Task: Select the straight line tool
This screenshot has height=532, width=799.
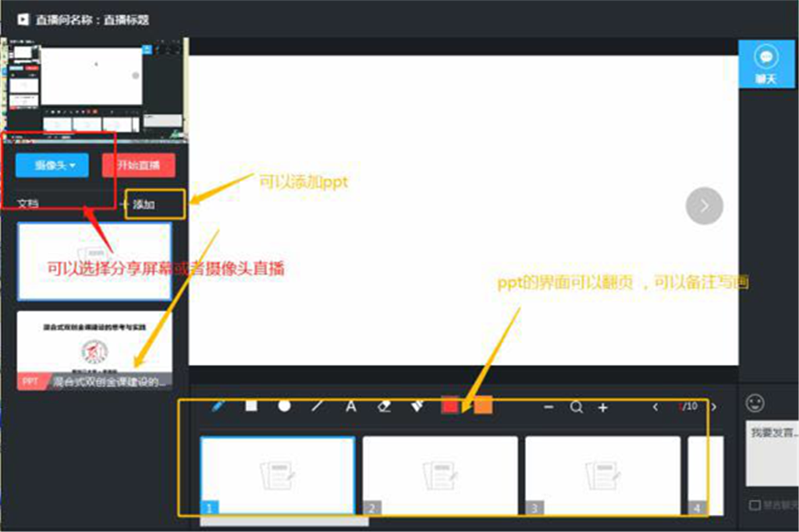Action: click(x=318, y=406)
